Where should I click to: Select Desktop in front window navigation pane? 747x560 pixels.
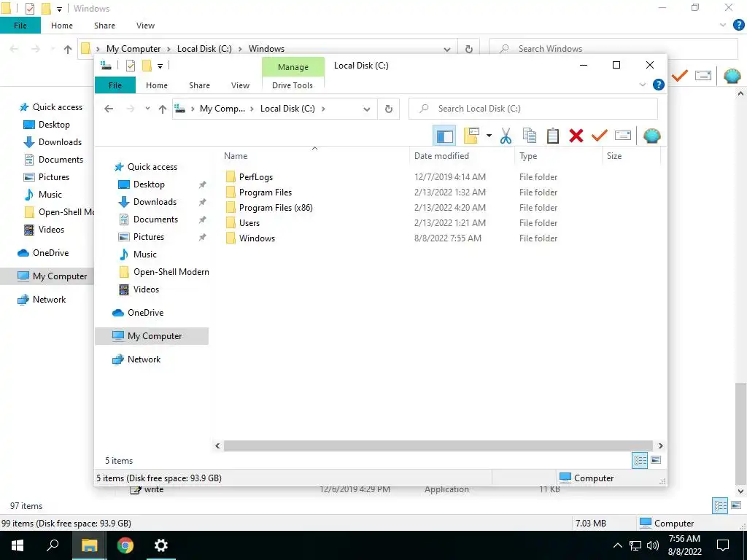click(149, 184)
